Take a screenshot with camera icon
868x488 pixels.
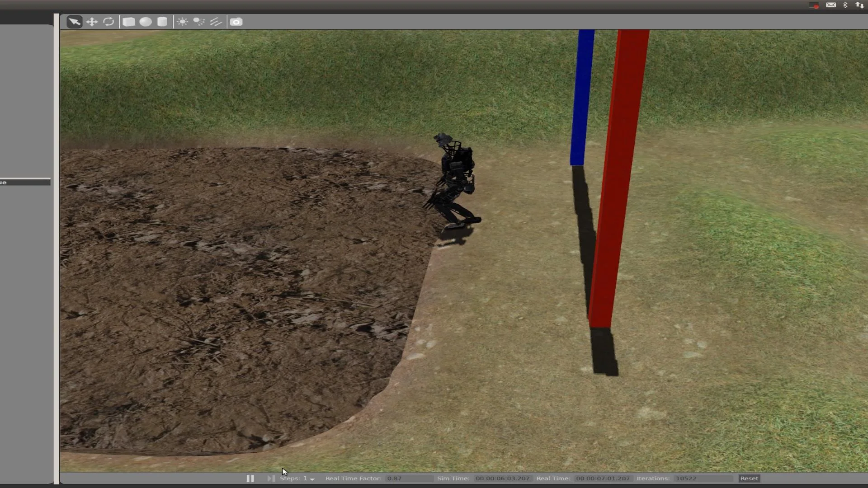(236, 22)
